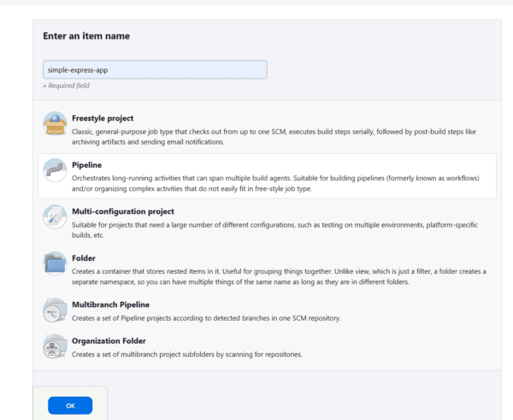This screenshot has height=420, width=513.
Task: Click the Folder item icon
Action: click(x=55, y=264)
